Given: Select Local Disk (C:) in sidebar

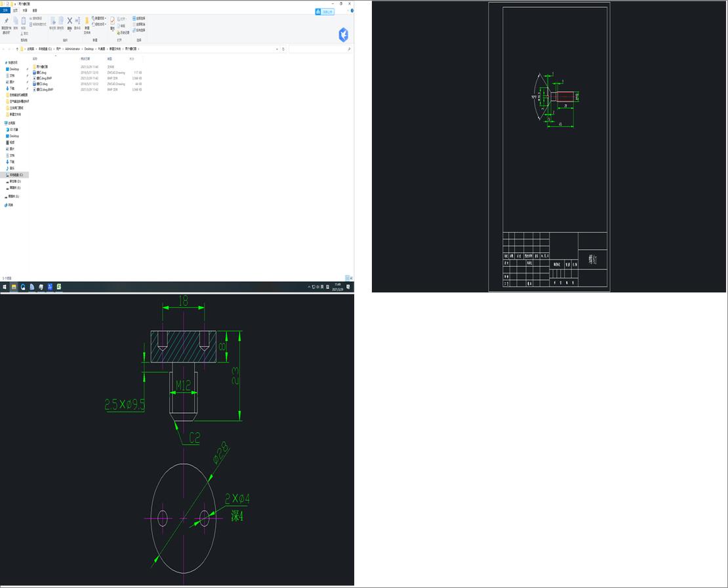Looking at the screenshot, I should [x=16, y=175].
